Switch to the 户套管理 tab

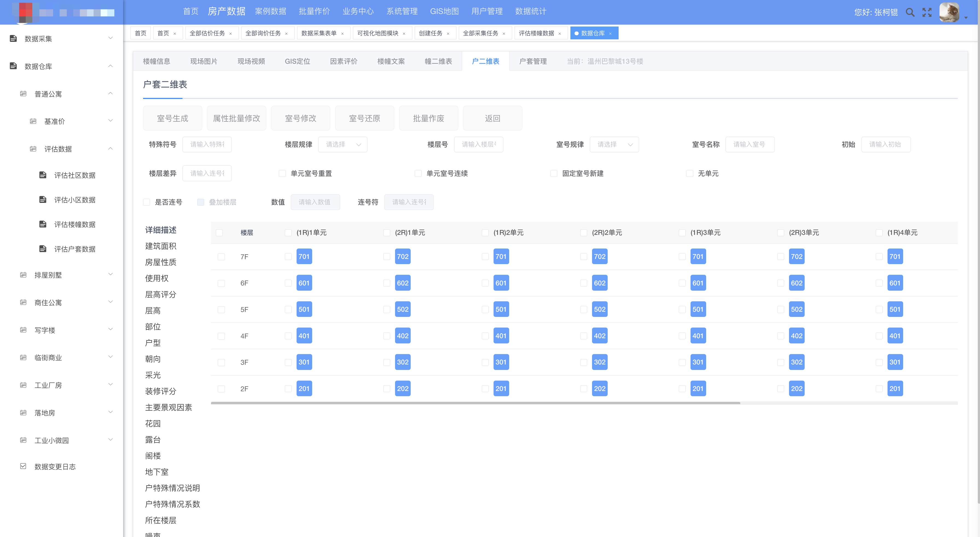tap(533, 61)
